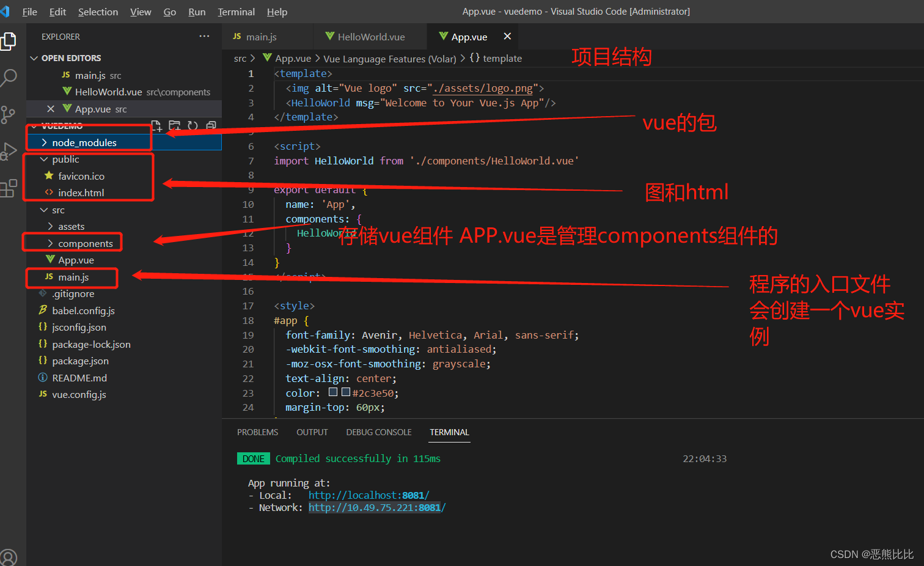The height and width of the screenshot is (566, 924).
Task: Refresh the explorer file tree
Action: (193, 126)
